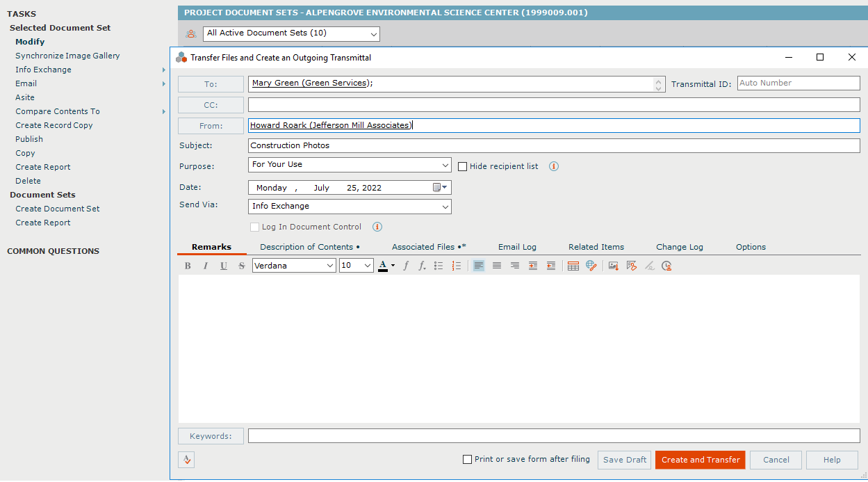Click the people icon beside document sets filter
868x482 pixels.
pos(191,33)
